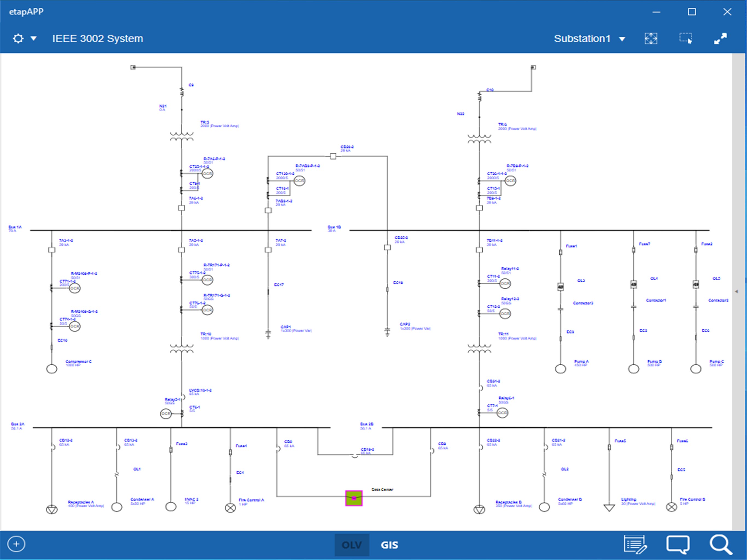This screenshot has width=747, height=560.
Task: Click the IEEE 3002 System title
Action: pos(98,39)
